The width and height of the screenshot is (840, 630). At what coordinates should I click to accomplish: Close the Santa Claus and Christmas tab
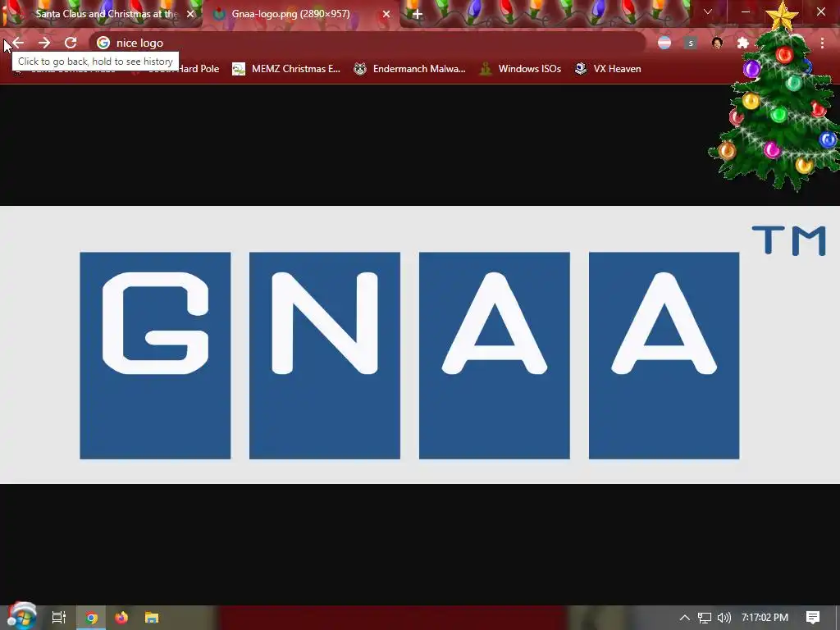(190, 14)
